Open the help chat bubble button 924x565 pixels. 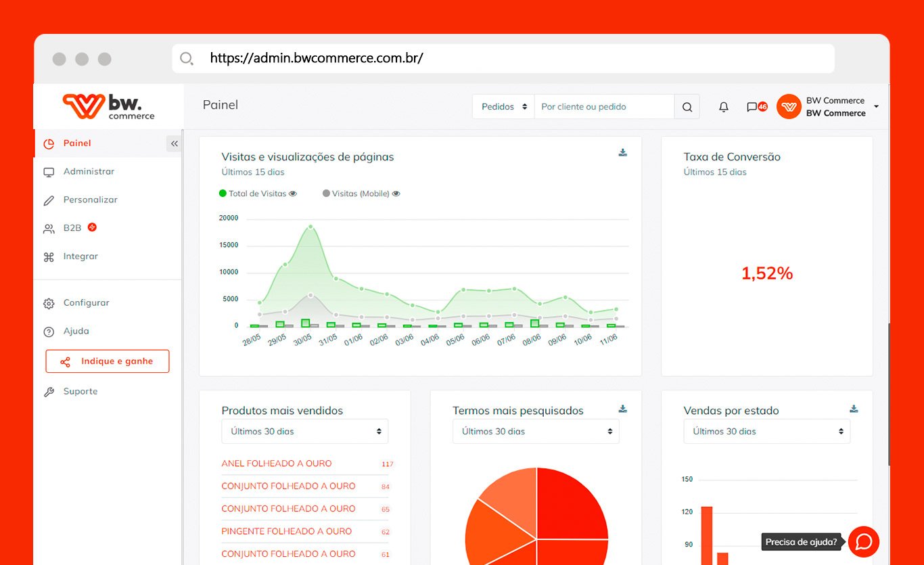pos(864,541)
